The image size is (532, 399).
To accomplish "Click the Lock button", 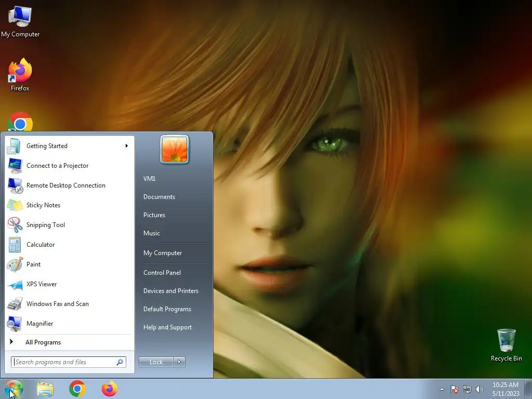I will pos(156,362).
